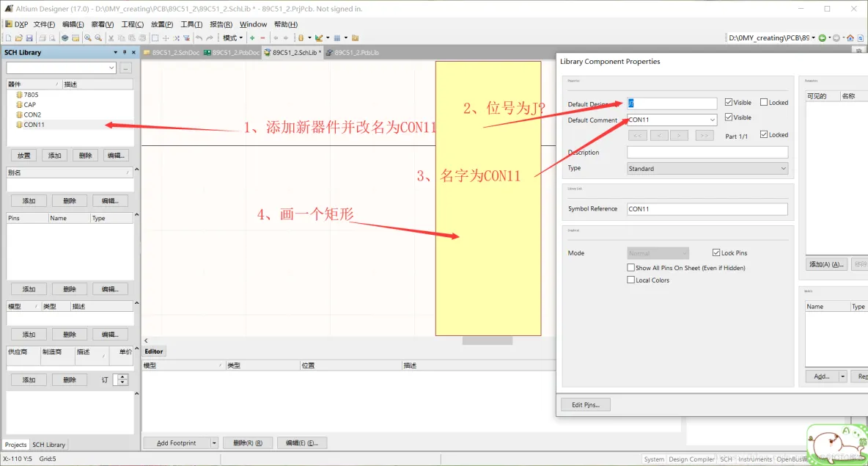Screen dimensions: 868x466
Task: Pin the SCH Library panel
Action: pyautogui.click(x=125, y=52)
